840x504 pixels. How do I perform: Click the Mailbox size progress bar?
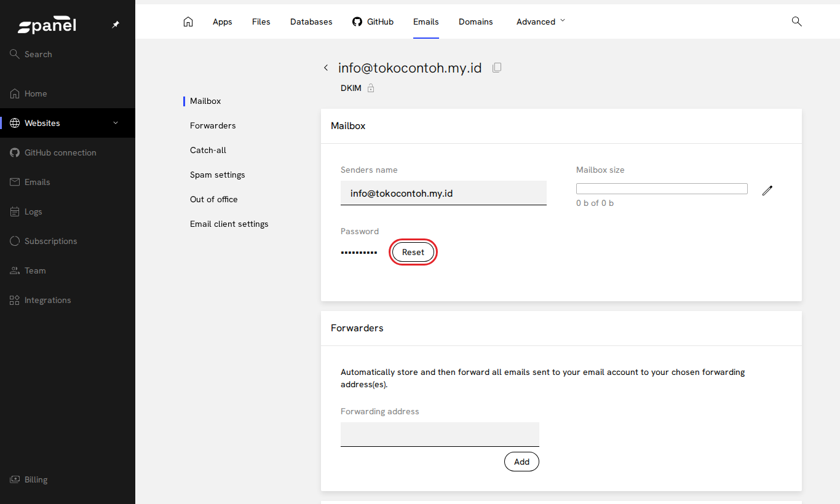click(x=662, y=189)
